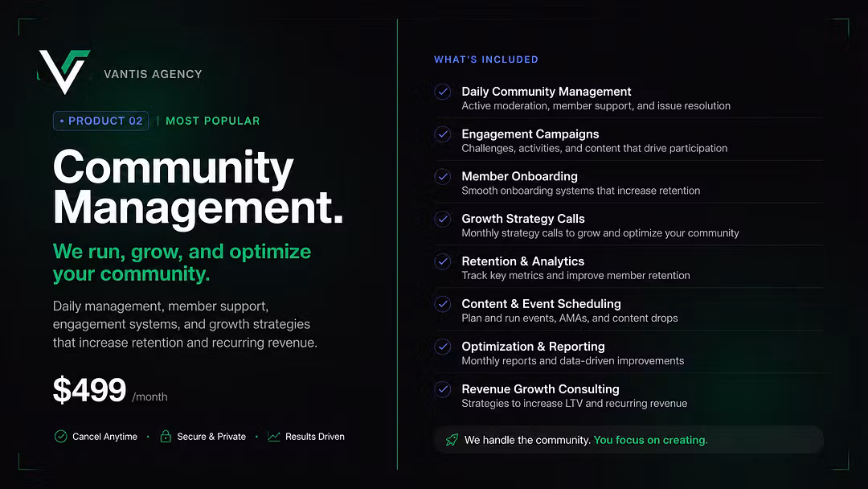Screen dimensions: 868x489
Task: Click the Results Driven label
Action: (315, 437)
